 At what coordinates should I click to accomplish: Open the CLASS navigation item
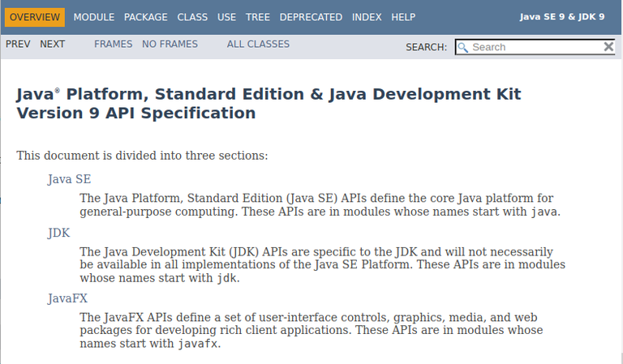(192, 18)
